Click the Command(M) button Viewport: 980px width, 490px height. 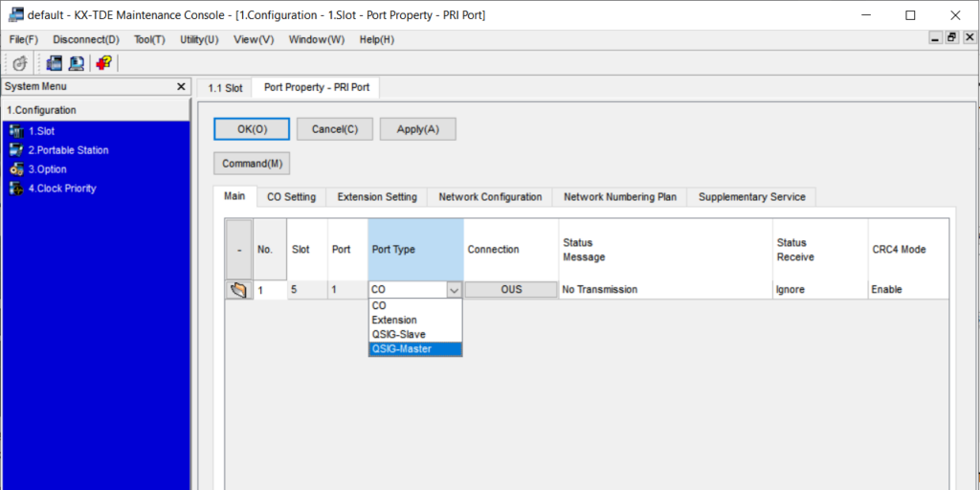pos(252,164)
